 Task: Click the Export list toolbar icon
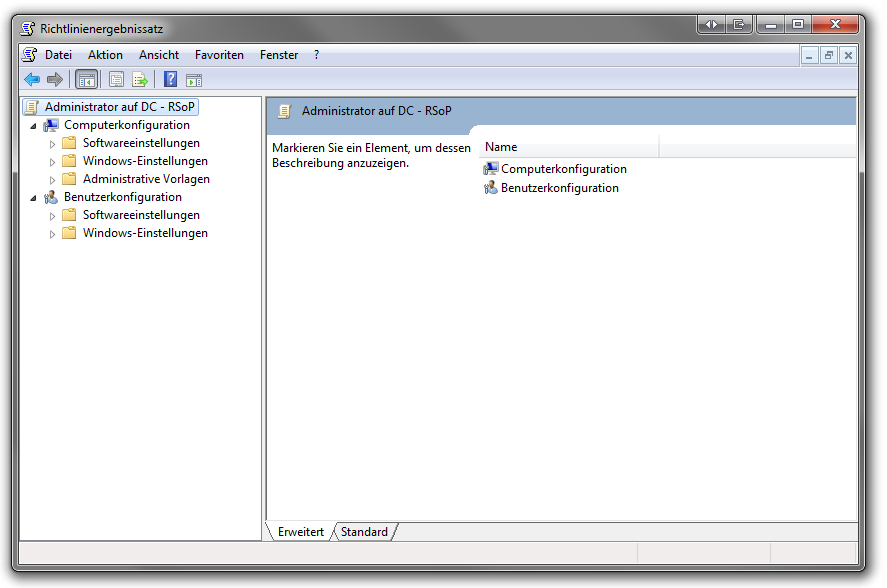(140, 80)
